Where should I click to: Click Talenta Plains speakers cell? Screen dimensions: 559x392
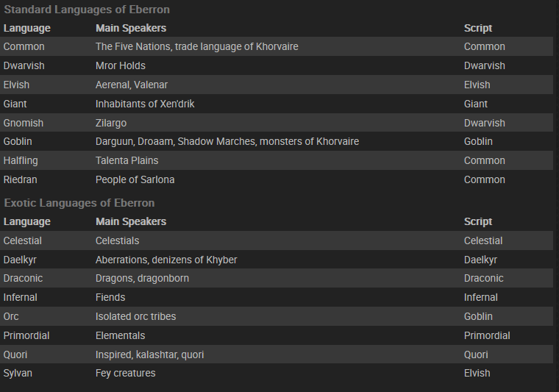[x=127, y=160]
